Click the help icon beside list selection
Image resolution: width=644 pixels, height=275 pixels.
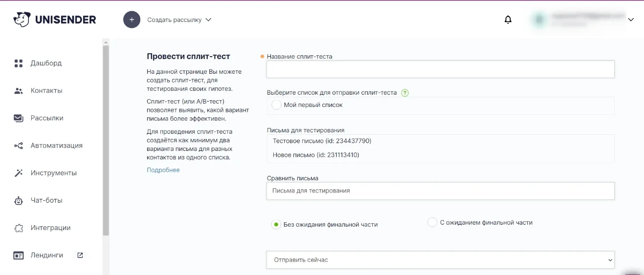point(404,93)
